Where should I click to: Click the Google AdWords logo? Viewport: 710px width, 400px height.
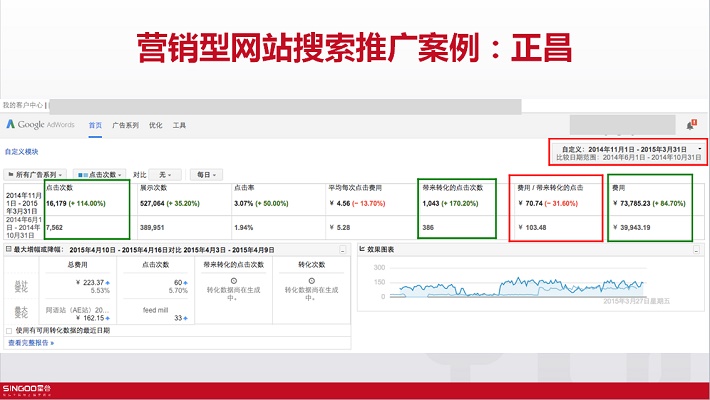40,125
